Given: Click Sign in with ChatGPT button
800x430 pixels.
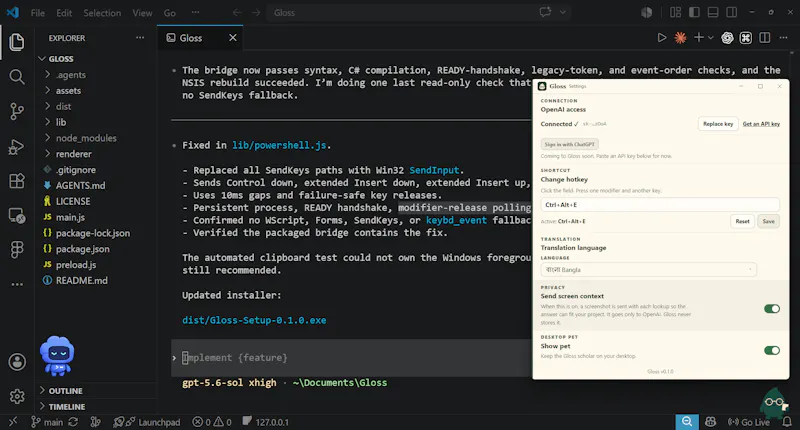Looking at the screenshot, I should [569, 144].
